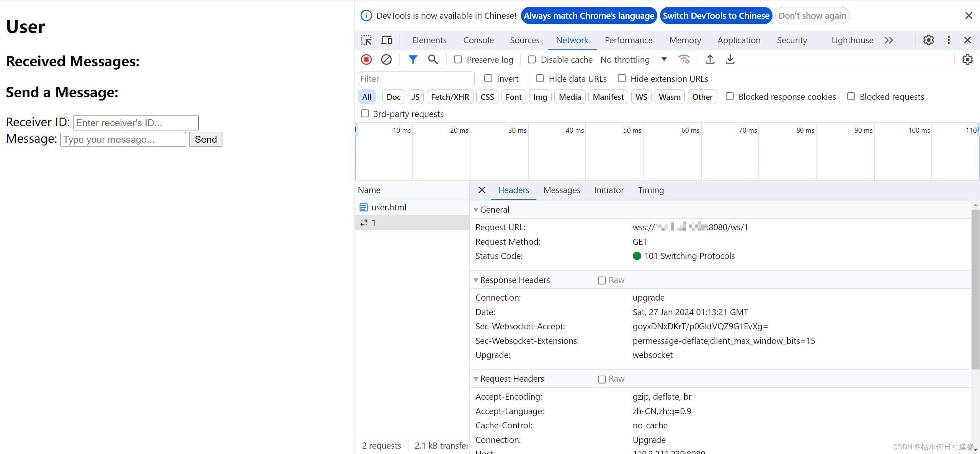Image resolution: width=980 pixels, height=454 pixels.
Task: Switch to the Elements tab
Action: 430,40
